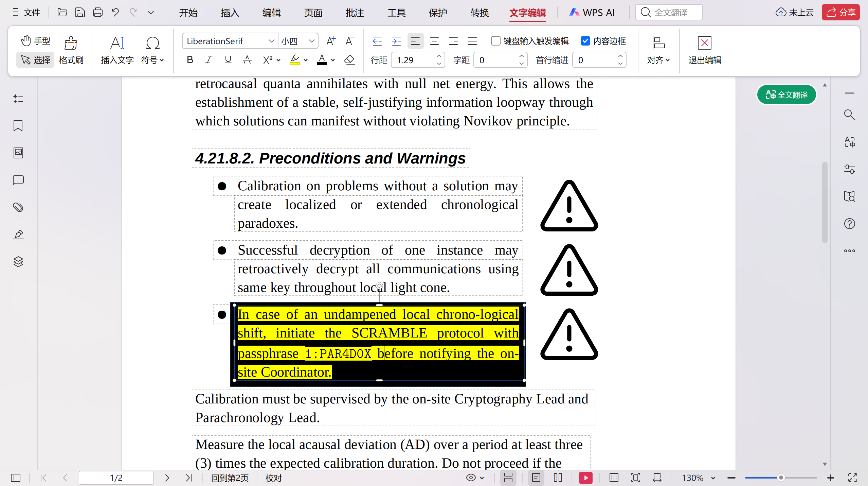
Task: Increase font size with A+ icon
Action: point(331,41)
